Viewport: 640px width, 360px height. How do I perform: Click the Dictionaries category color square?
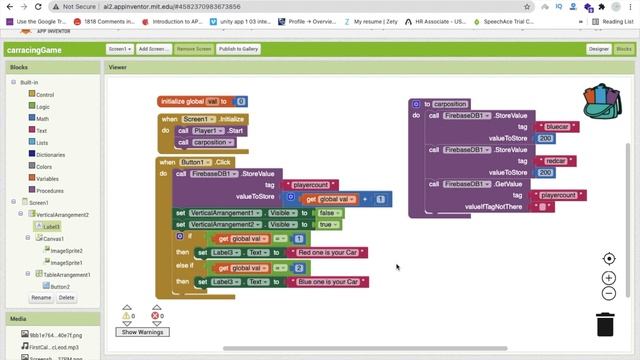pyautogui.click(x=32, y=153)
